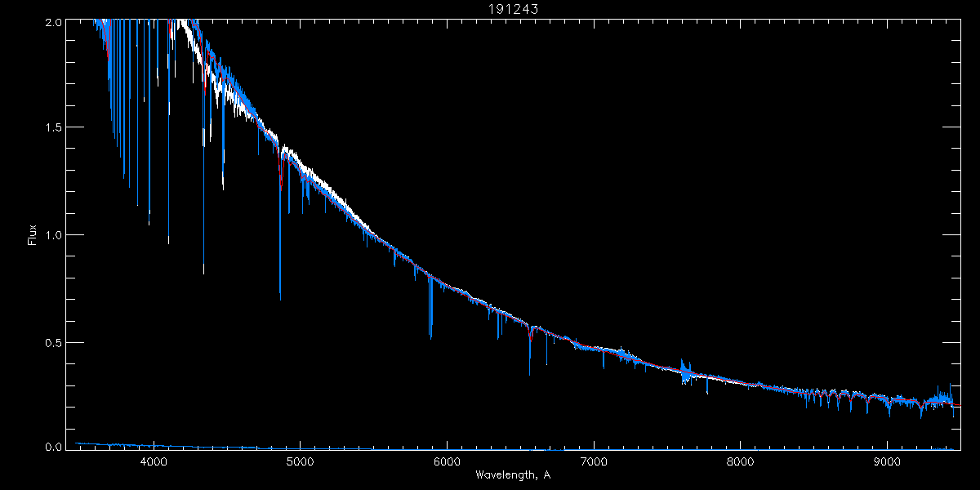Click the 7000 wavelength tick label

594,461
